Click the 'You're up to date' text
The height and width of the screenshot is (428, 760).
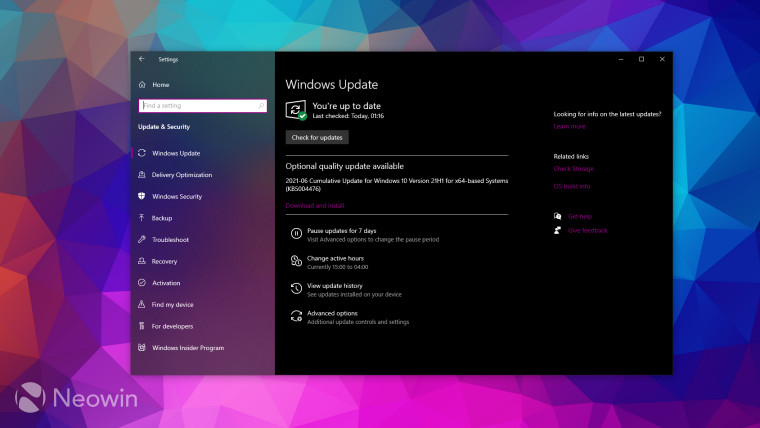pyautogui.click(x=347, y=106)
